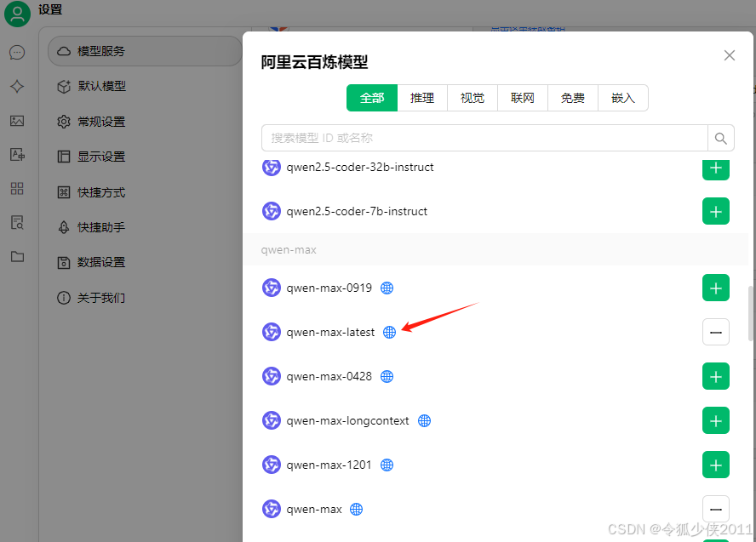Select the 嵌入 filter tab
The width and height of the screenshot is (756, 542).
pyautogui.click(x=623, y=98)
